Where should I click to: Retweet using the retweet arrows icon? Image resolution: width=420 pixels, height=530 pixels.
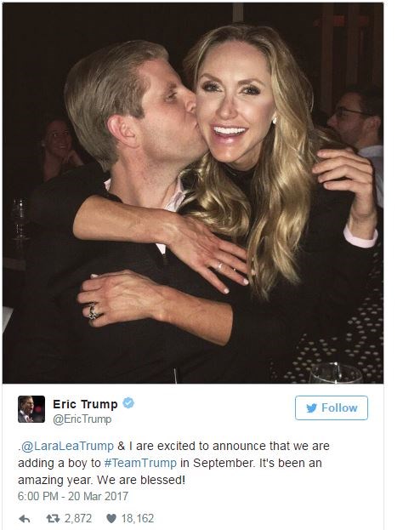[x=53, y=518]
